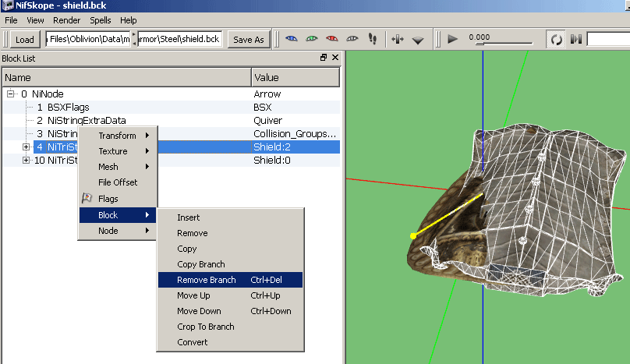
Task: Toggle the loop animation button
Action: coord(556,40)
